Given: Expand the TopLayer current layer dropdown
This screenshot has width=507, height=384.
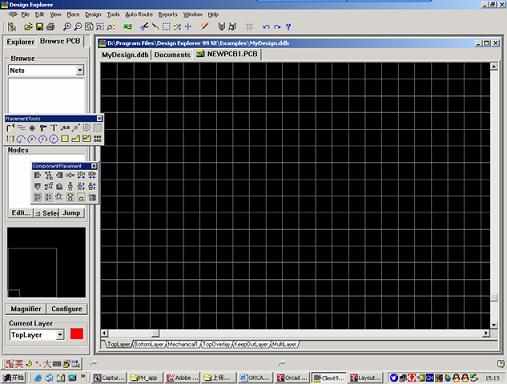Looking at the screenshot, I should point(60,335).
